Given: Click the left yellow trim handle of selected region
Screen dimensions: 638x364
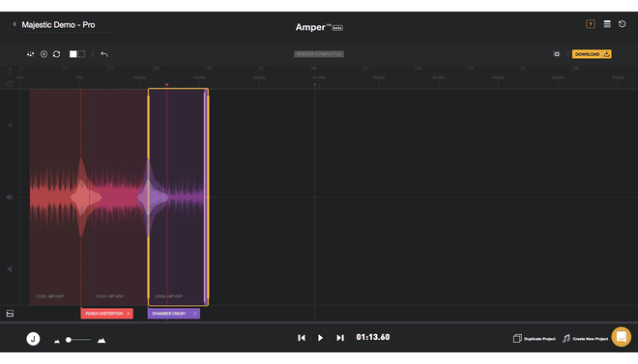Looking at the screenshot, I should click(149, 197).
